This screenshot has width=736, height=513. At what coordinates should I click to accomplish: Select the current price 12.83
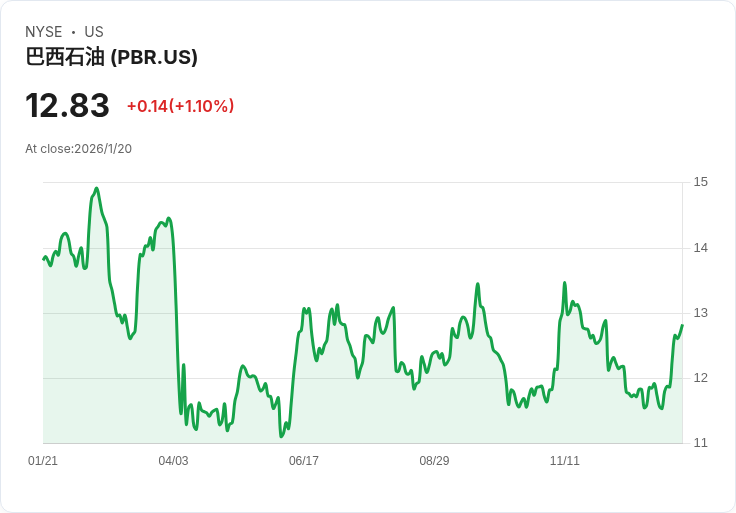click(x=67, y=106)
